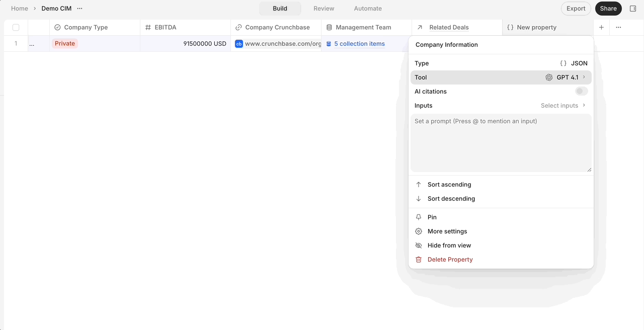Image resolution: width=644 pixels, height=330 pixels.
Task: Open the table options three-dot icon
Action: coord(618,27)
